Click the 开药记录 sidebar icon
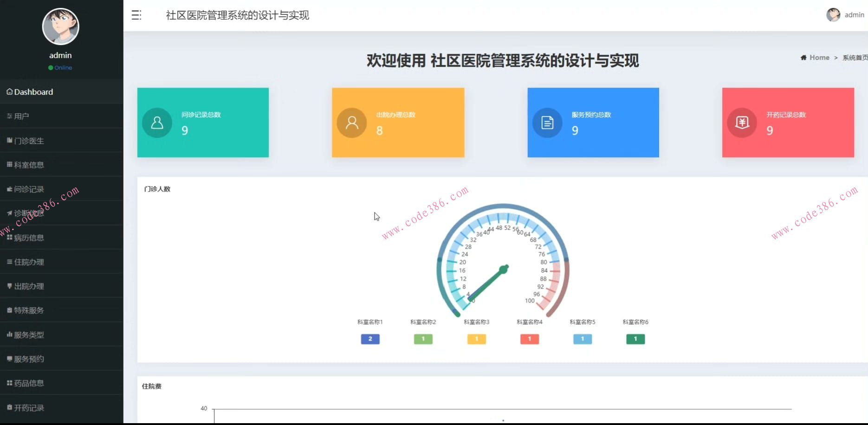 (x=9, y=408)
